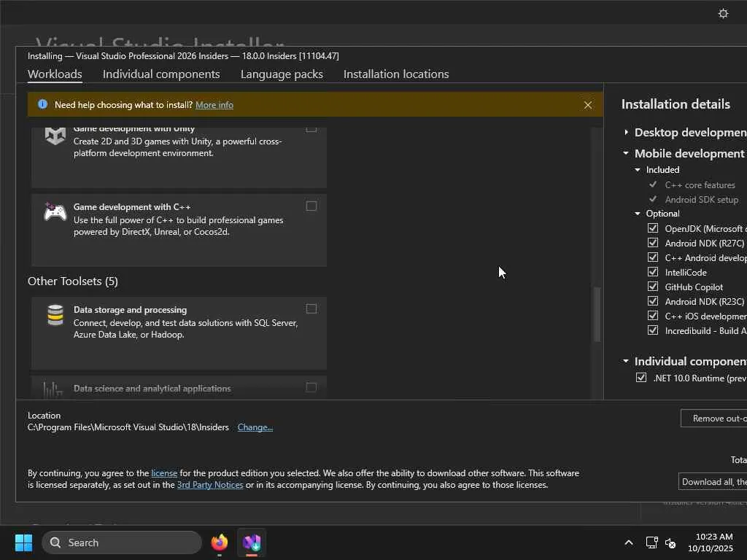Click the taskbar clock showing 10:23 AM
Viewport: 747px width, 560px height.
click(713, 537)
